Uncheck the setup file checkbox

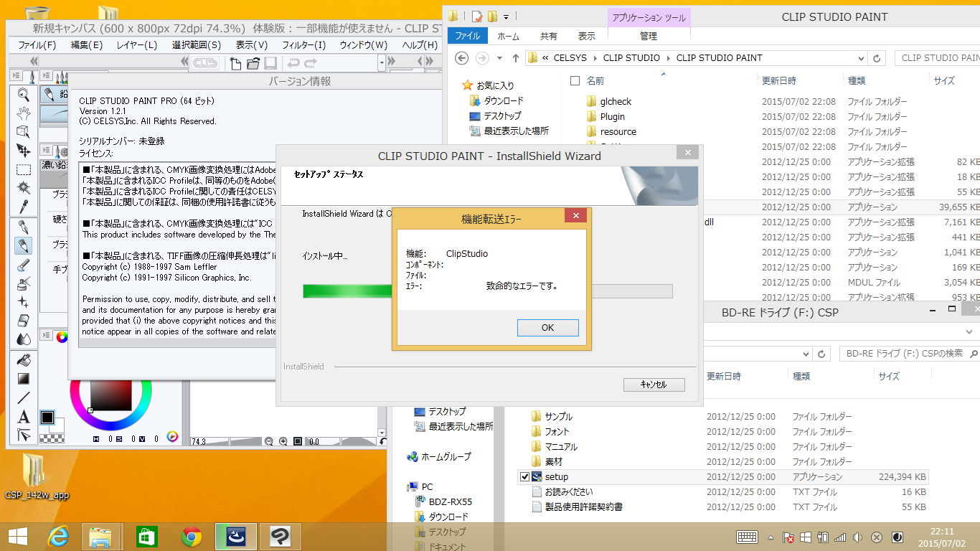[524, 477]
